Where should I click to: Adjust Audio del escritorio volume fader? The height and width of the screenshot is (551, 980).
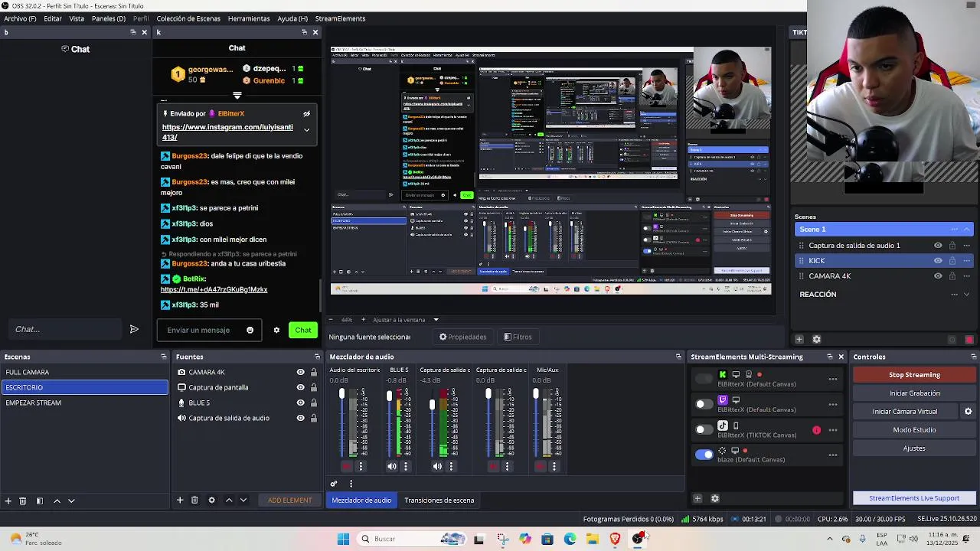(x=341, y=395)
